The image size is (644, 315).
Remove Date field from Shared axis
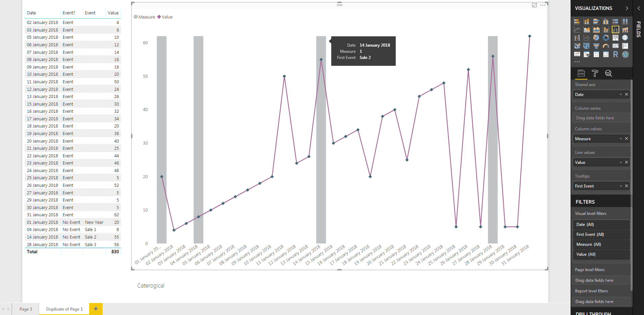[x=627, y=94]
